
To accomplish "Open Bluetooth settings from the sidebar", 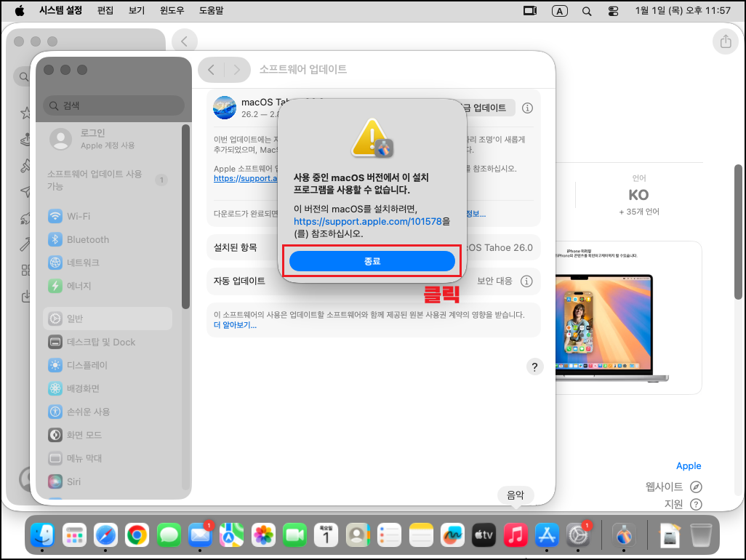I will (x=108, y=239).
